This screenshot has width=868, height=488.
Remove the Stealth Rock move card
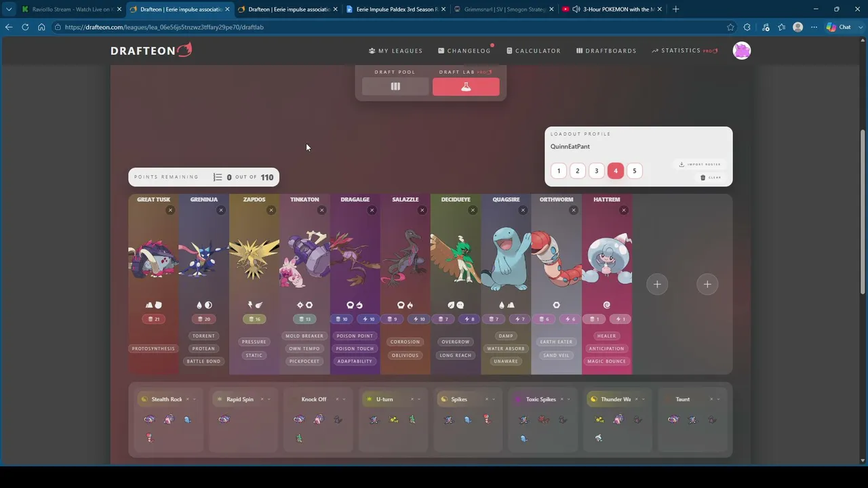coord(187,399)
